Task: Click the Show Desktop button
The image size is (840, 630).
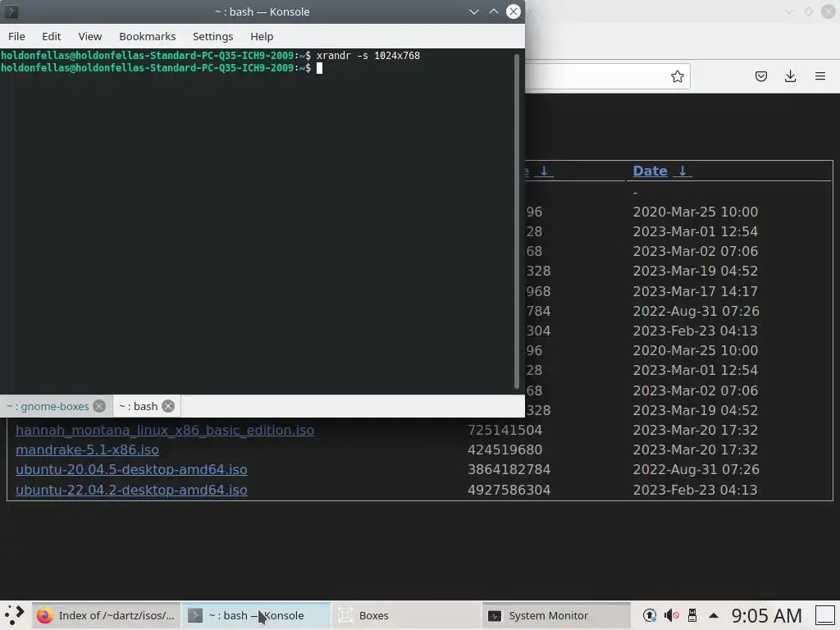Action: [x=825, y=615]
